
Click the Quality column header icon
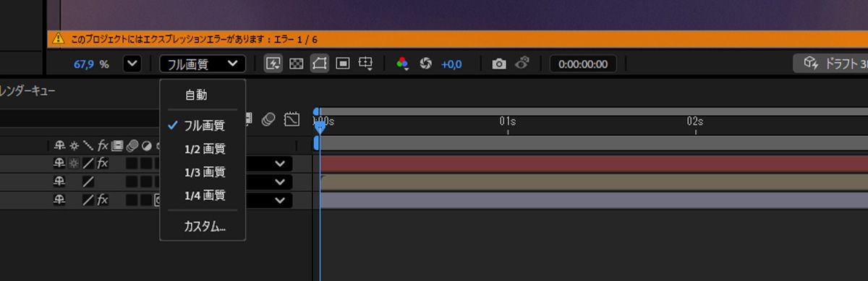tap(88, 145)
